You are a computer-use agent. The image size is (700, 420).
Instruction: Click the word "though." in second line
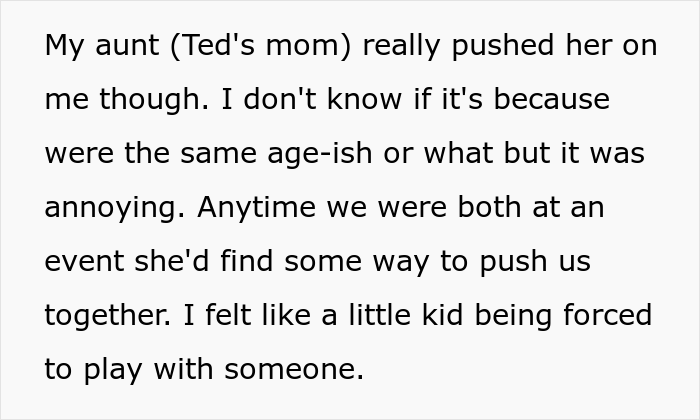[154, 99]
